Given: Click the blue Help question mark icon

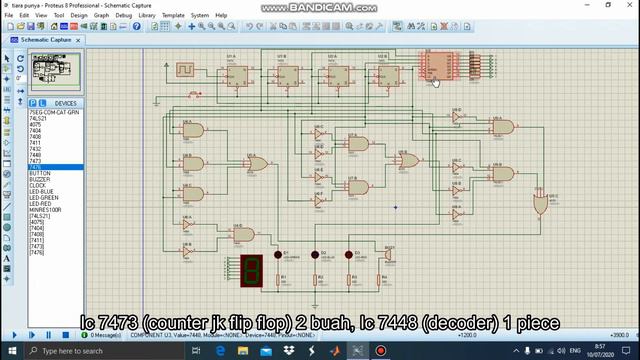Looking at the screenshot, I should tap(137, 27).
